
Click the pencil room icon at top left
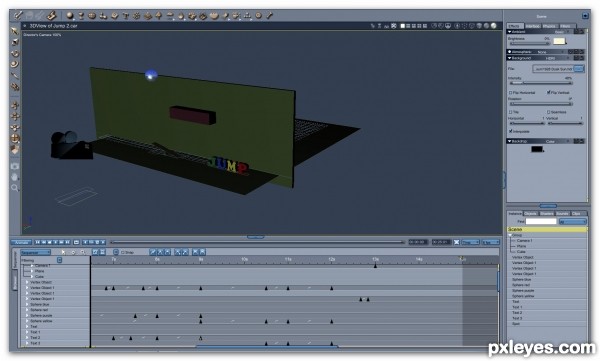coord(18,16)
